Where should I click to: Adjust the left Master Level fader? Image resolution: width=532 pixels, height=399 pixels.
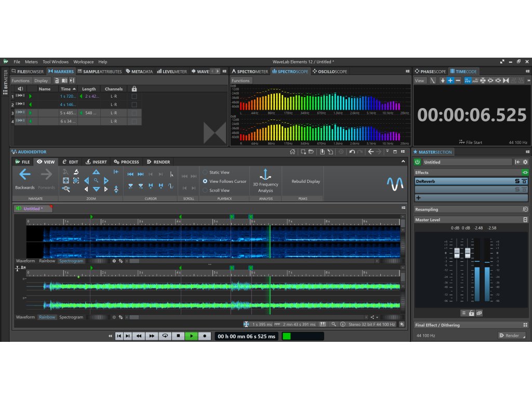tap(457, 253)
